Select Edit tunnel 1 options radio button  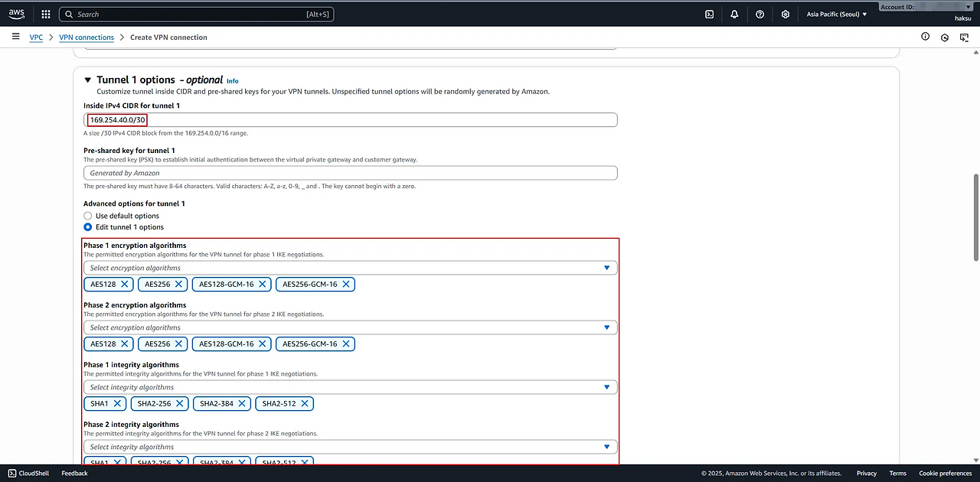(88, 227)
